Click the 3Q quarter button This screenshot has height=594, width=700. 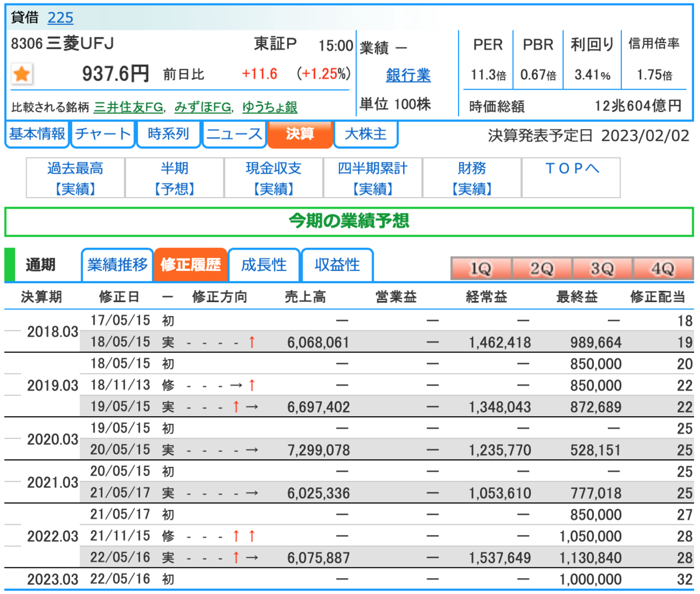coord(603,269)
